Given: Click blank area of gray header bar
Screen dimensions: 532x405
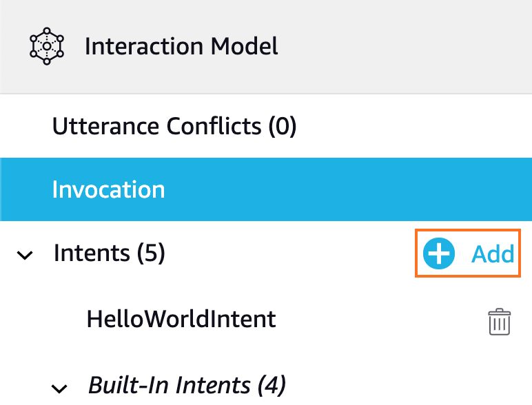Looking at the screenshot, I should (407, 46).
